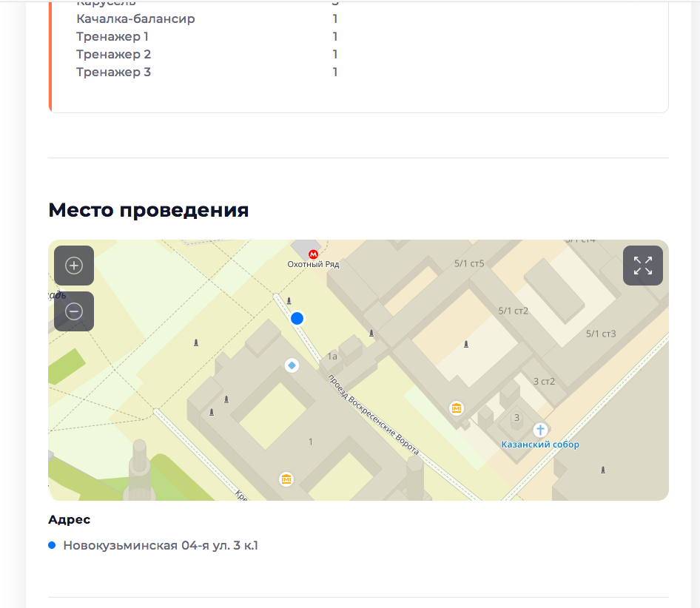Viewport: 700px width, 608px height.
Task: Click the Качалка-балансир row
Action: (206, 18)
